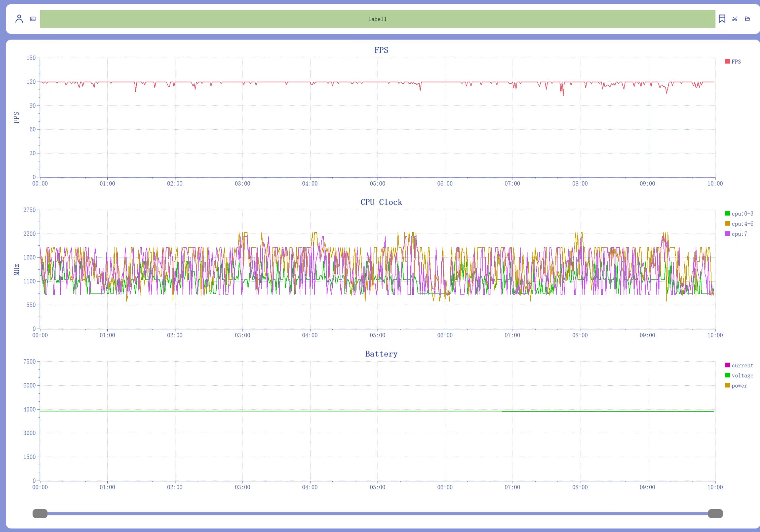The image size is (760, 532).
Task: Click the 2200 tick on CPU Clock axis
Action: 29,234
